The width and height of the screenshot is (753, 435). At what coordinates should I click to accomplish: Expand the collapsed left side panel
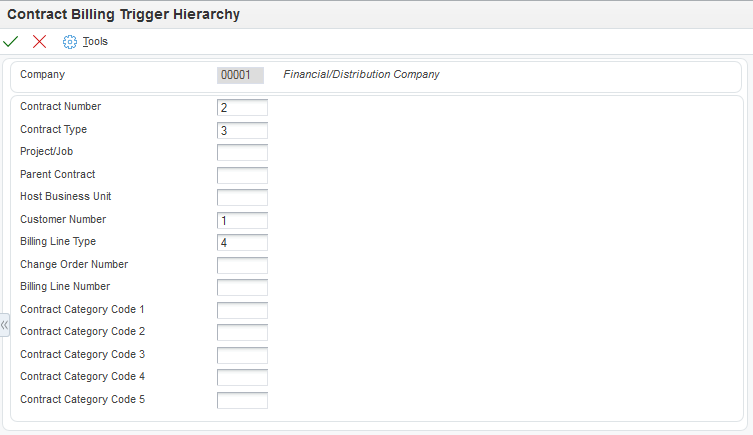4,325
